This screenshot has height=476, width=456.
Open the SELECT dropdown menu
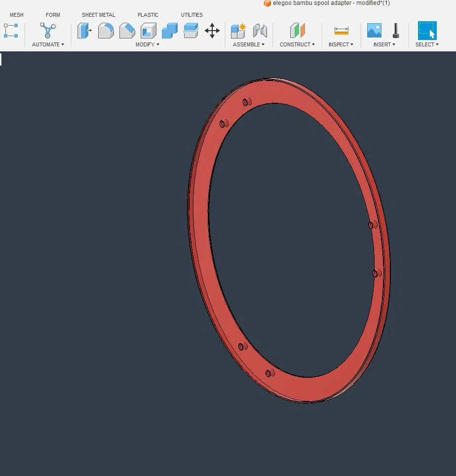pos(427,44)
